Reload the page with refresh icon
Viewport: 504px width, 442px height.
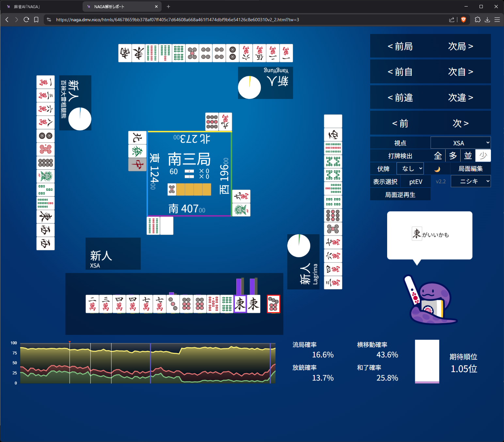click(x=26, y=20)
